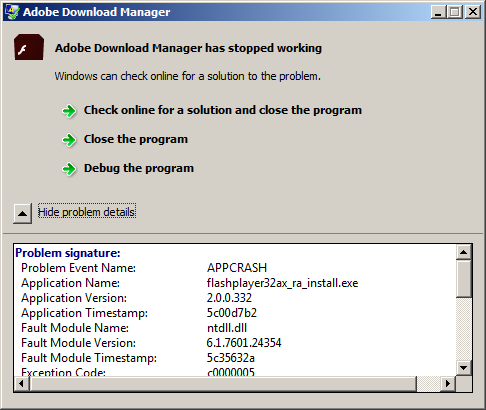Click green arrow next to Close the program
Screen dimensions: 486x410
[x=69, y=140]
